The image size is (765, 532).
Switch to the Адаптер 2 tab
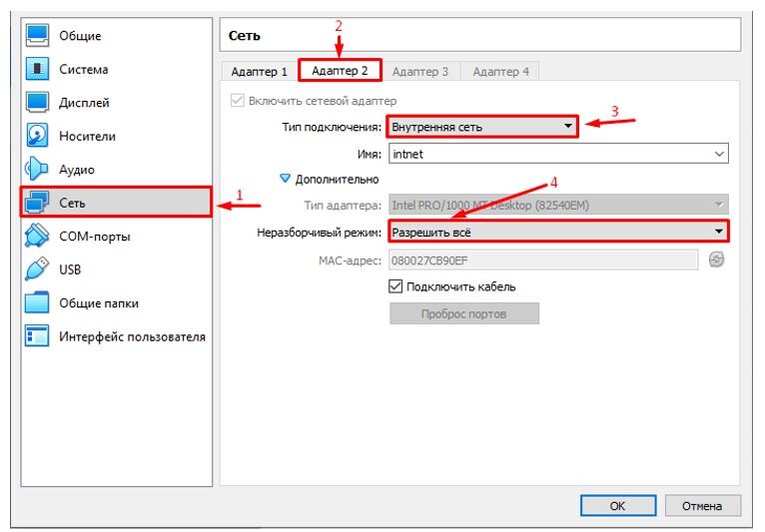[340, 71]
